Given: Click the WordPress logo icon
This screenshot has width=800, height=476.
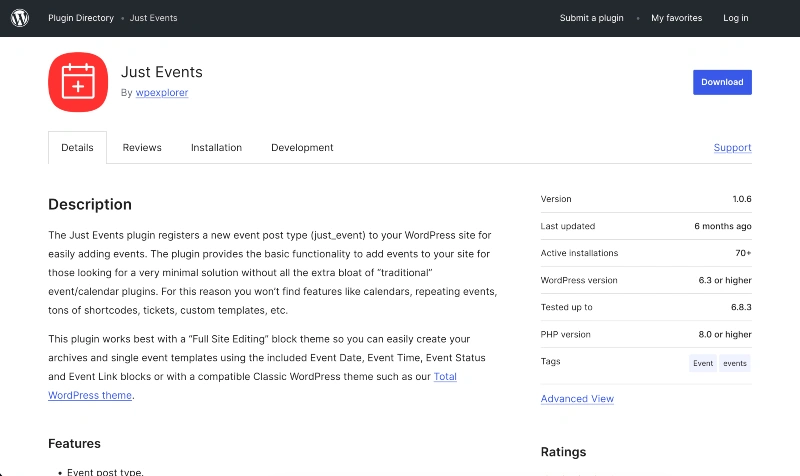Looking at the screenshot, I should click(x=20, y=18).
